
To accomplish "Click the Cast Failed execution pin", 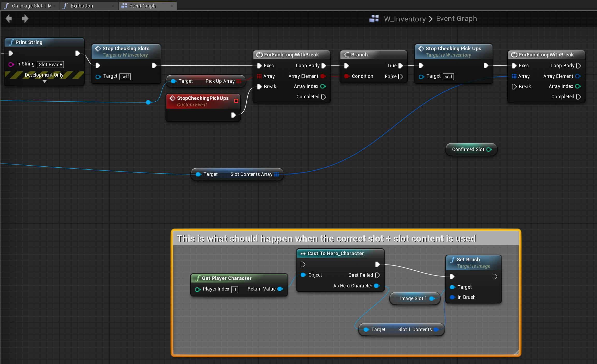I will click(378, 275).
